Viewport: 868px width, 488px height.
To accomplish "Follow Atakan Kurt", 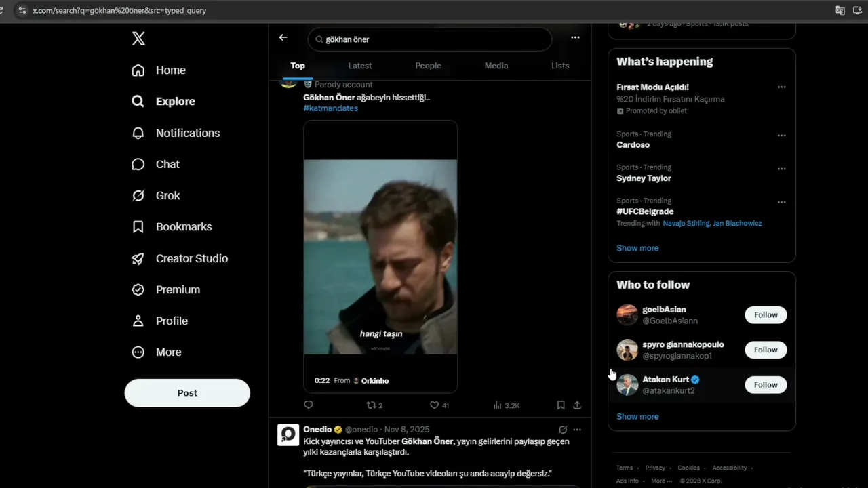I will click(766, 385).
